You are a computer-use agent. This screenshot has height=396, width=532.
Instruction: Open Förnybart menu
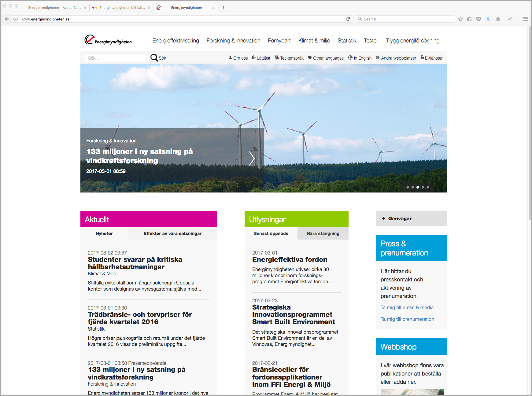tap(279, 41)
